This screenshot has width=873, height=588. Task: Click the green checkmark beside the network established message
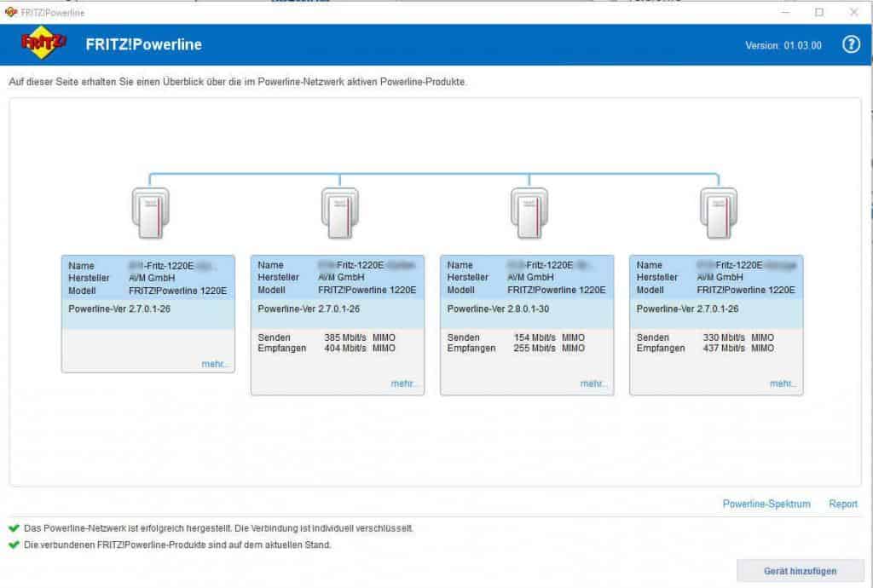[14, 527]
